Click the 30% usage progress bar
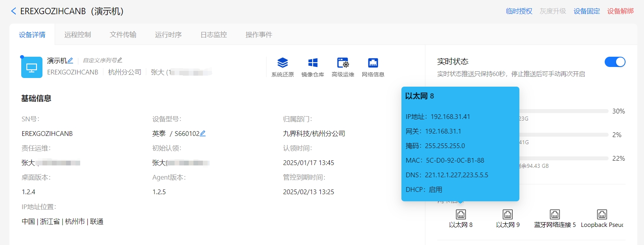The height and width of the screenshot is (245, 644). pos(564,111)
